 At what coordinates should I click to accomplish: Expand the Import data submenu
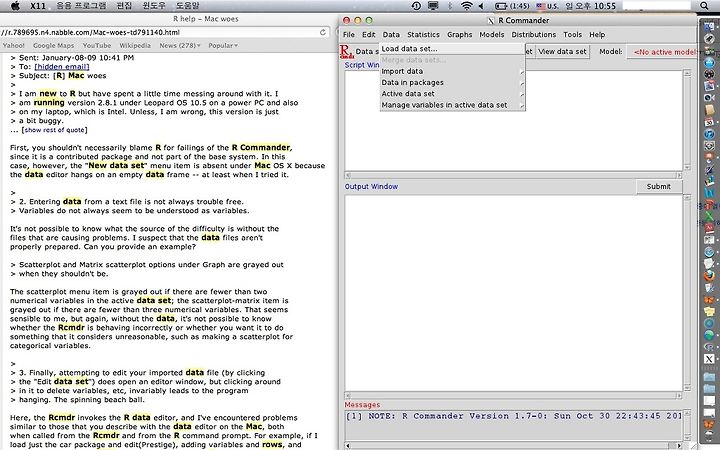tap(453, 71)
